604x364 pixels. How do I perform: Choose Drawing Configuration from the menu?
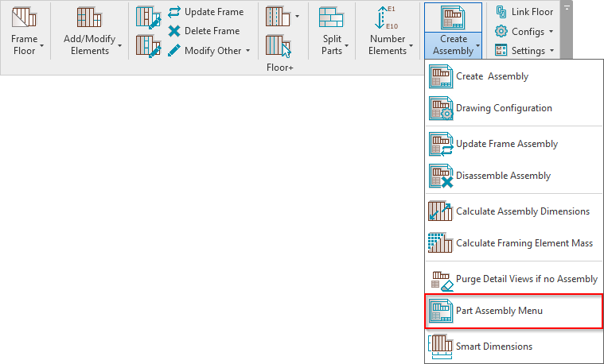(x=504, y=108)
